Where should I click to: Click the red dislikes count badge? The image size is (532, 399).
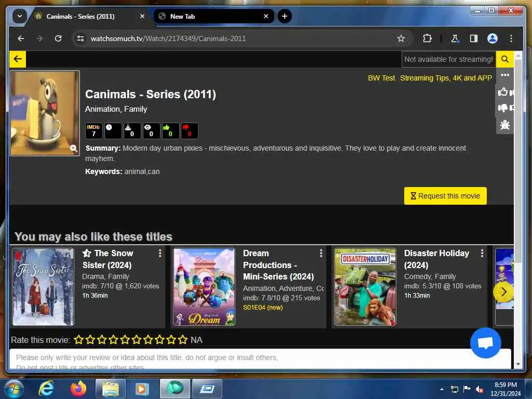[189, 130]
